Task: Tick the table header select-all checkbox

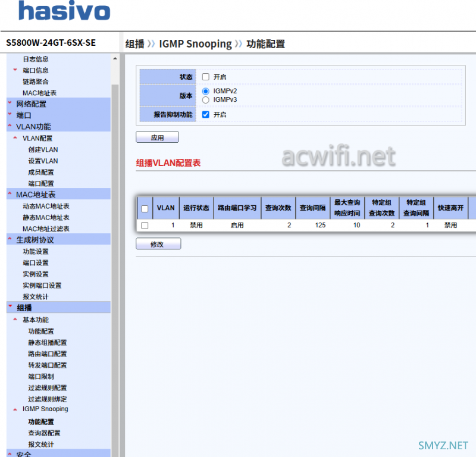Action: [x=145, y=209]
